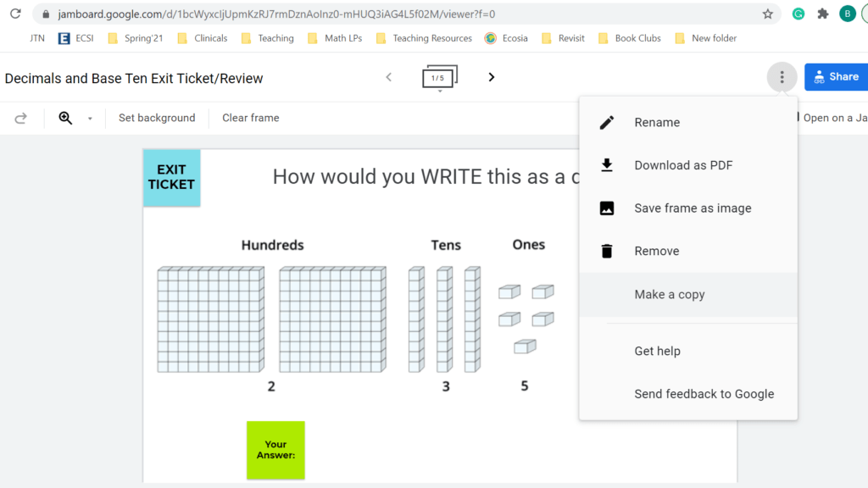Click the blue Share button
The image size is (868, 488).
click(x=836, y=76)
